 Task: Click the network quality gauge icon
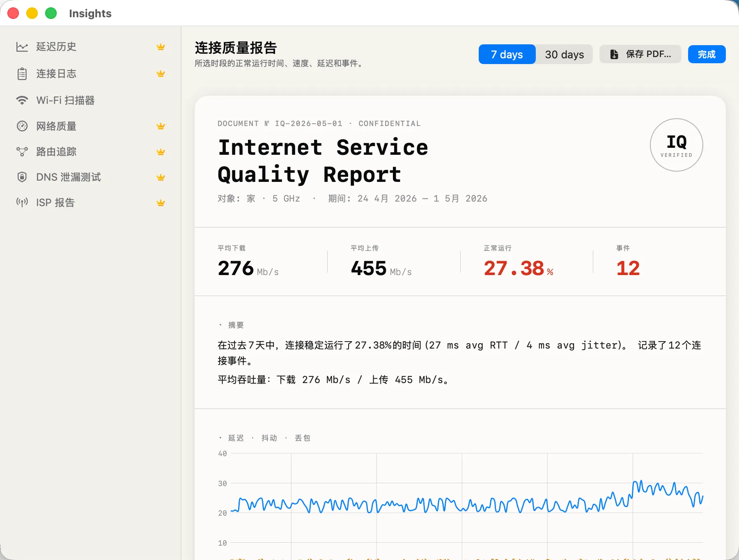click(x=22, y=126)
